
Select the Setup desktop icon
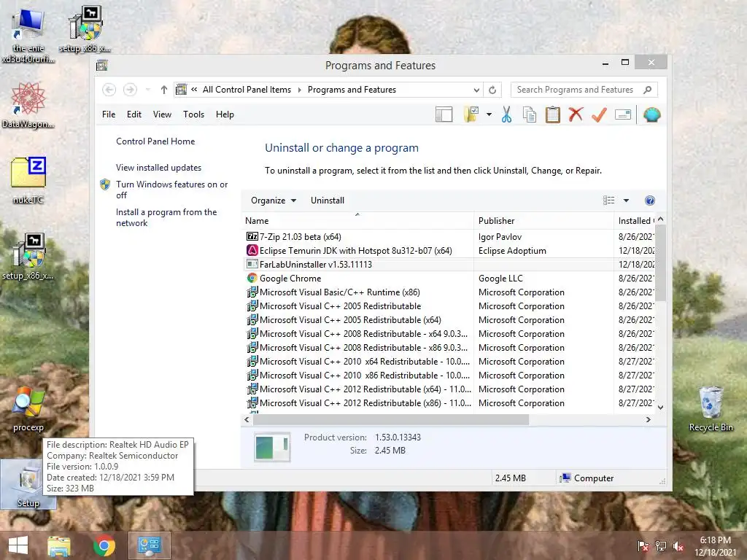(28, 484)
